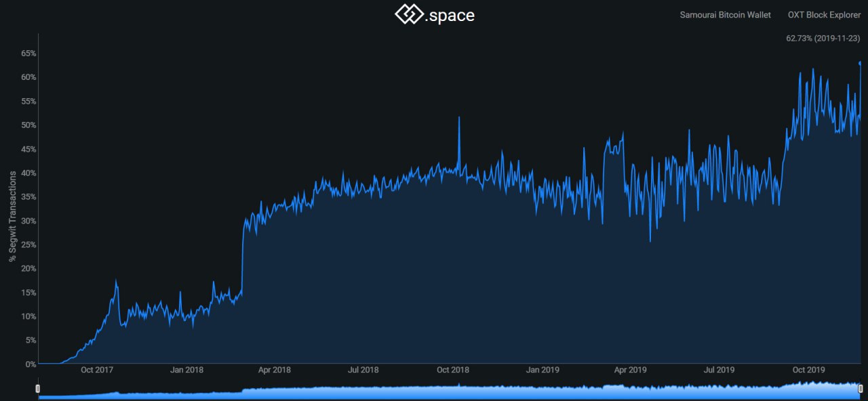Click the Apr 2019 label on time axis
868x401 pixels.
point(630,370)
